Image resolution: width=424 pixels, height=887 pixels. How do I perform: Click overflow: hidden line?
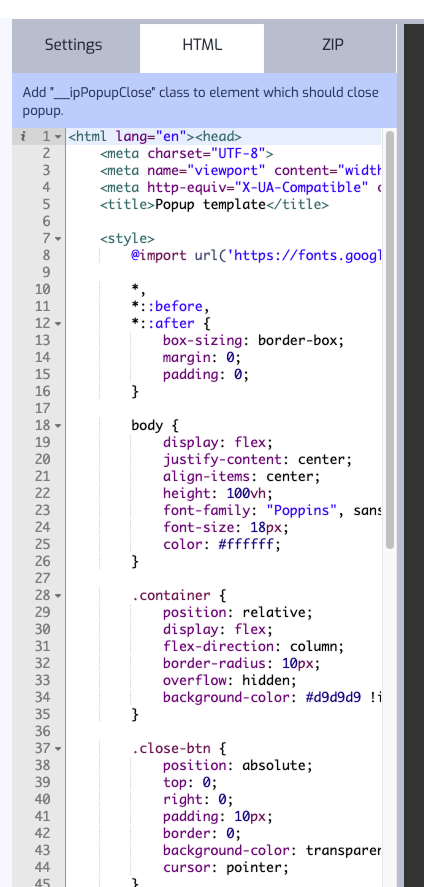point(230,680)
